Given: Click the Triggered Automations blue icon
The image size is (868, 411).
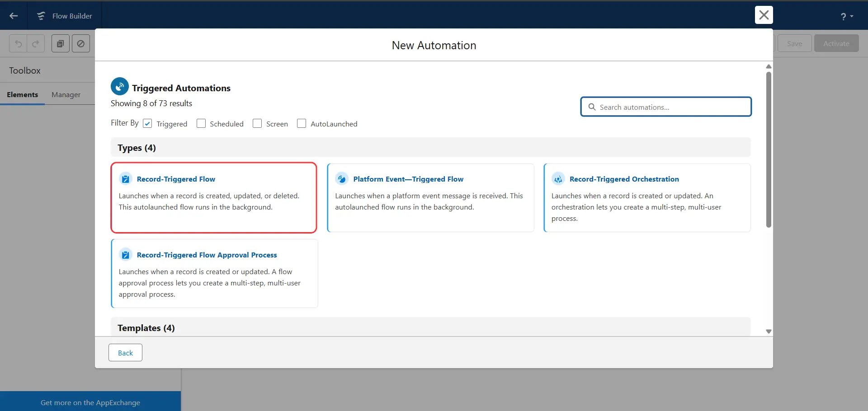Looking at the screenshot, I should (120, 86).
